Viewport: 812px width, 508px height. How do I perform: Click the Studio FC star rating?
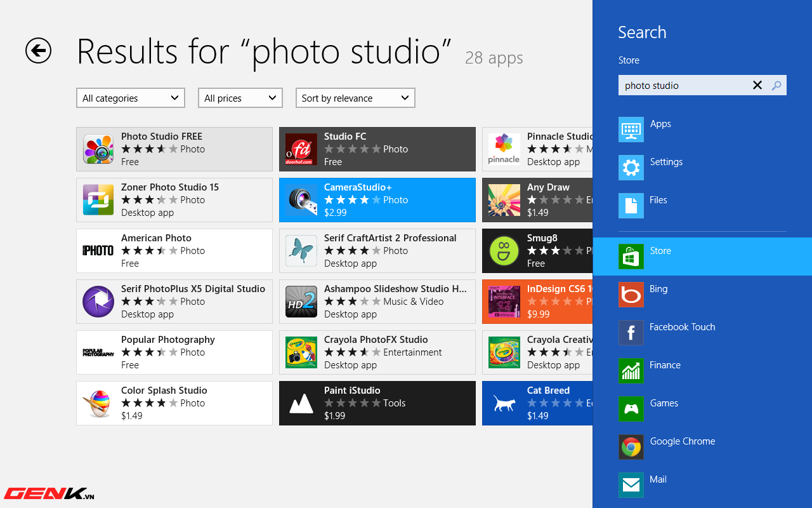tap(353, 149)
